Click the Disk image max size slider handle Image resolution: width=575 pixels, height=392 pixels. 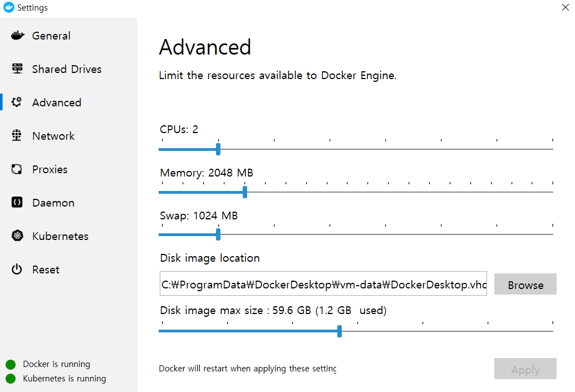pyautogui.click(x=340, y=331)
